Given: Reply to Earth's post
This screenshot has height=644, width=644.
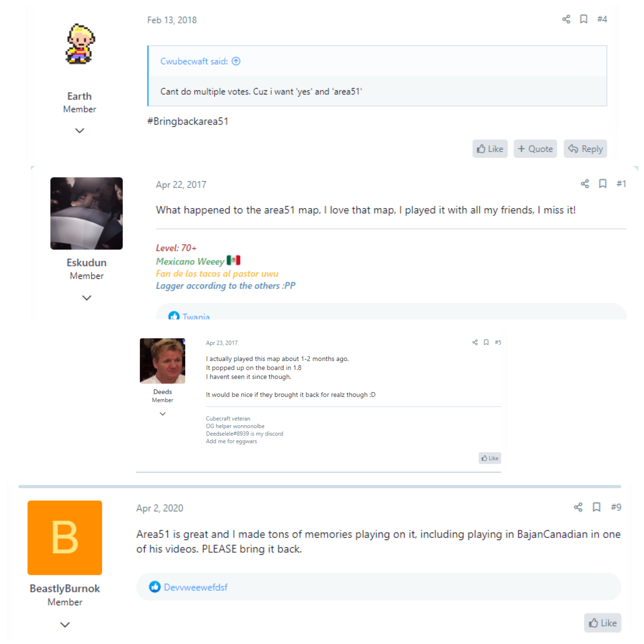Looking at the screenshot, I should pyautogui.click(x=585, y=149).
